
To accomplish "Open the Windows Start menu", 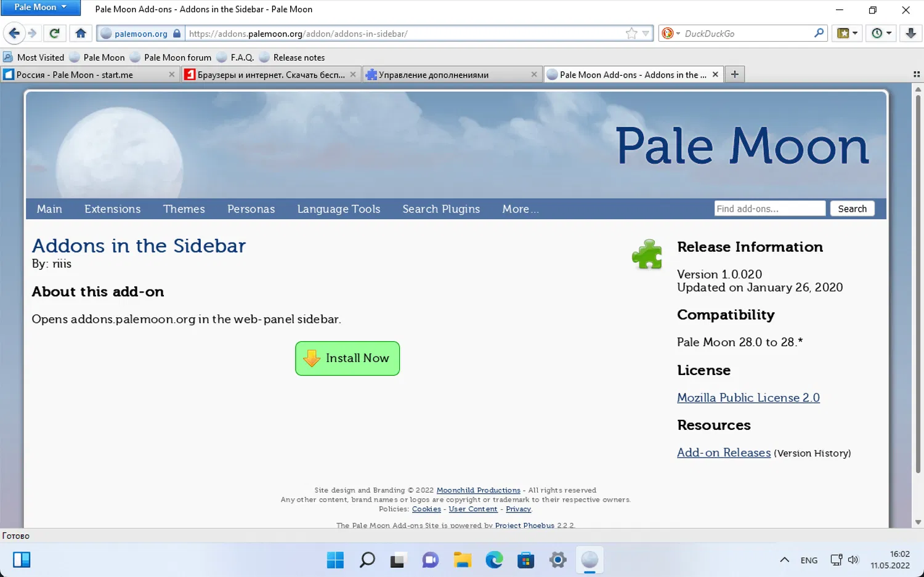I will click(x=335, y=560).
